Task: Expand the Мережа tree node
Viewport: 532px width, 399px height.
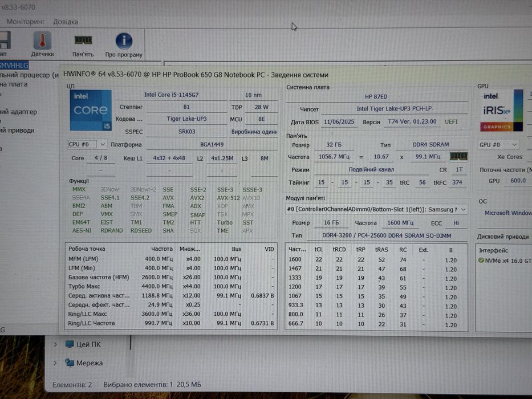Action: [x=55, y=363]
